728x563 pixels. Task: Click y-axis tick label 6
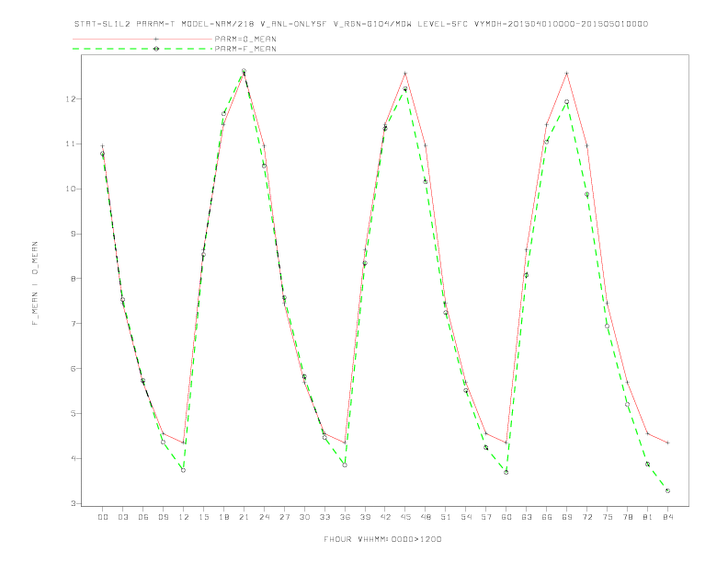[x=74, y=368]
